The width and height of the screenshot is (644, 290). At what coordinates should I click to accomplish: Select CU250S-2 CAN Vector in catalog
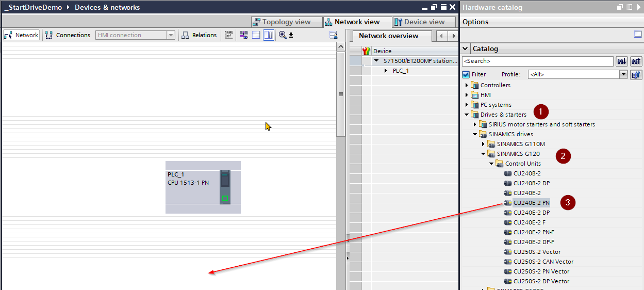click(x=543, y=262)
